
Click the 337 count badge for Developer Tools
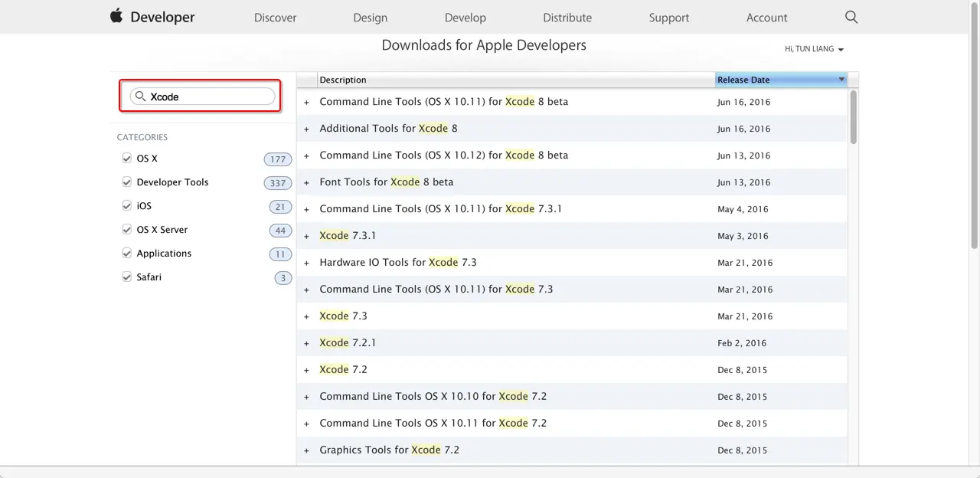(278, 183)
